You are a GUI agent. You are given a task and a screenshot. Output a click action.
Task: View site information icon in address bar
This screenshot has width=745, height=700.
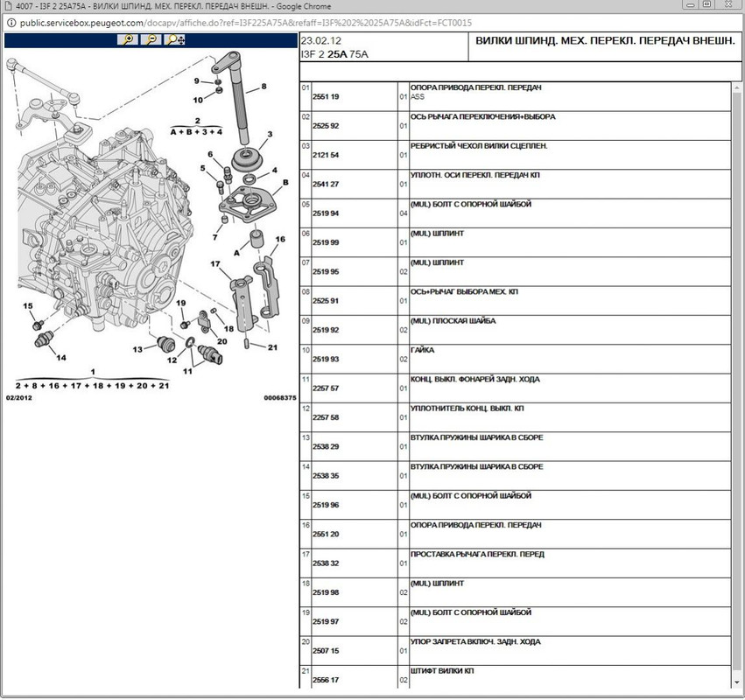tap(11, 23)
